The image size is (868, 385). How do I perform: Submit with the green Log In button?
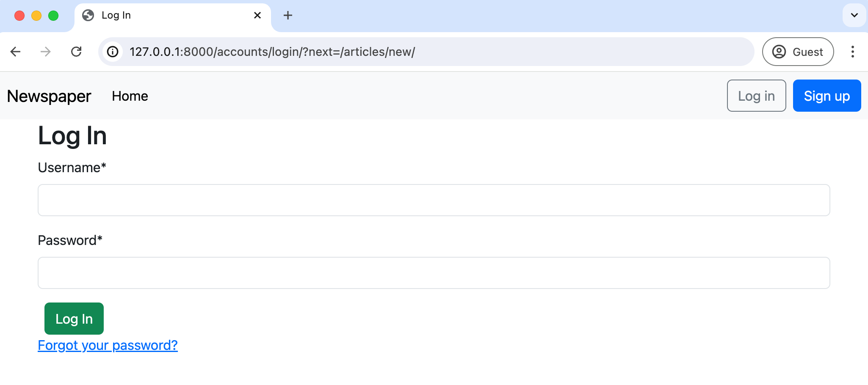74,319
